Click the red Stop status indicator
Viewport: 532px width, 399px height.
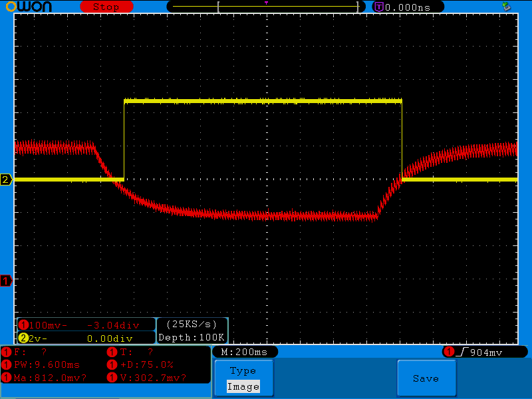pos(106,7)
